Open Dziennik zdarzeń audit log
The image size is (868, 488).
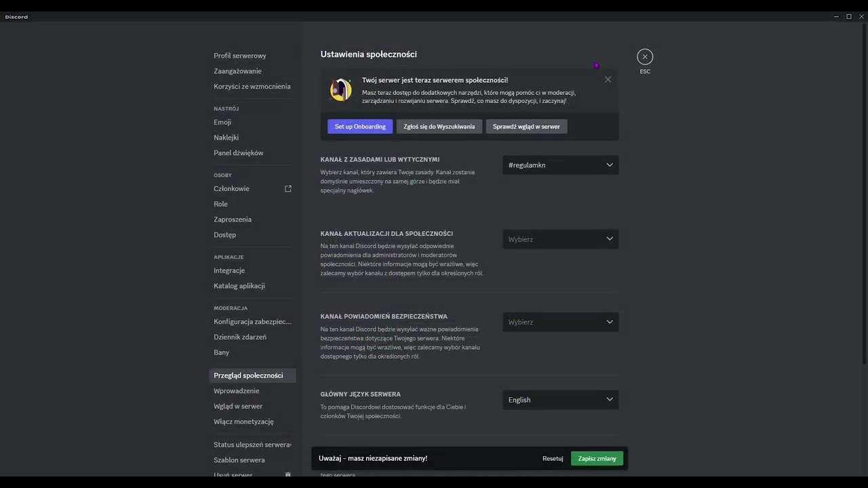(252, 337)
